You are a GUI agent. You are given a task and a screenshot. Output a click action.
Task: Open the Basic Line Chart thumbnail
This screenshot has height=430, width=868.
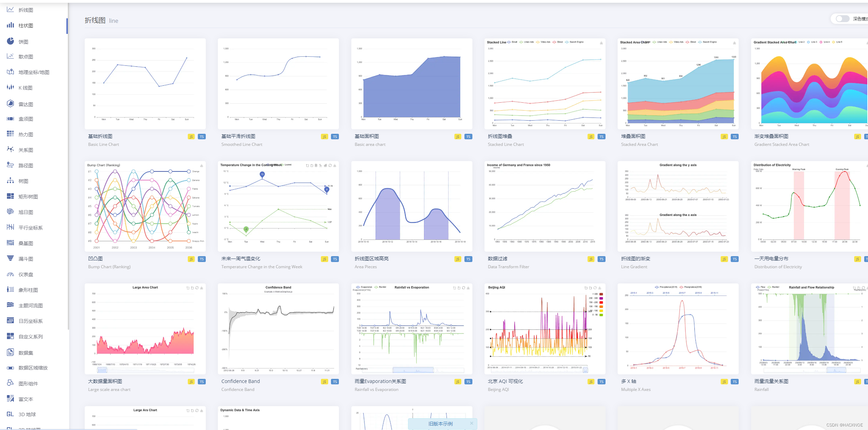click(x=145, y=84)
